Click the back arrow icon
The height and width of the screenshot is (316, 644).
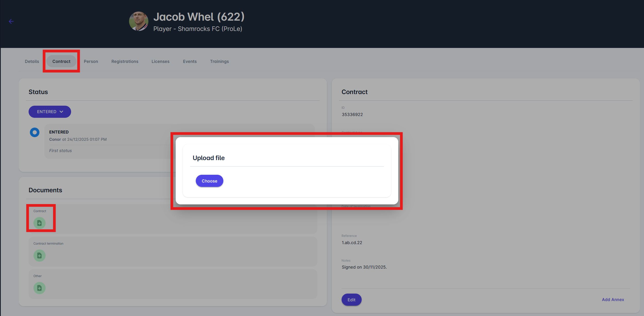point(11,21)
